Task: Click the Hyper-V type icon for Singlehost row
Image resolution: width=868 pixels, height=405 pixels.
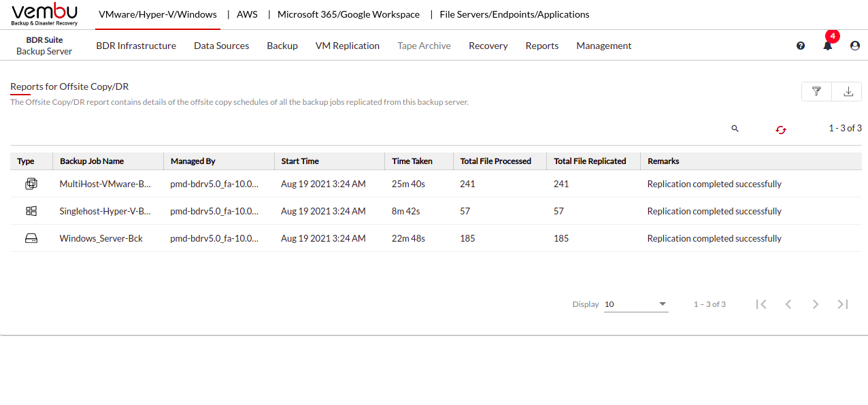Action: pos(31,211)
